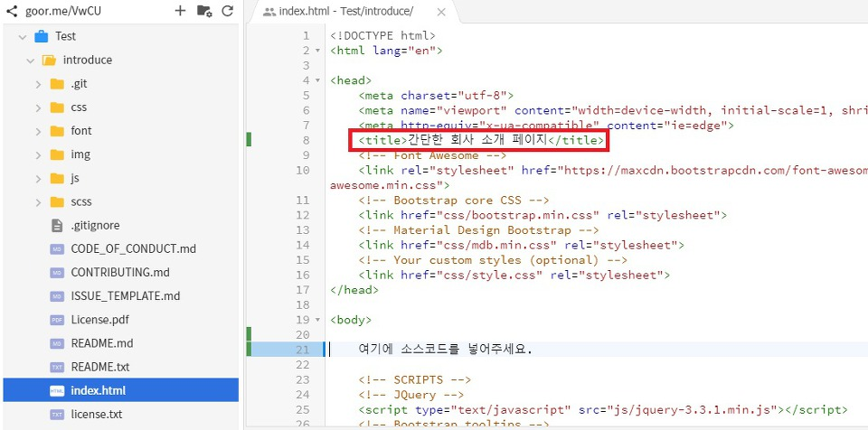
Task: Click the .git folder icon
Action: click(57, 84)
